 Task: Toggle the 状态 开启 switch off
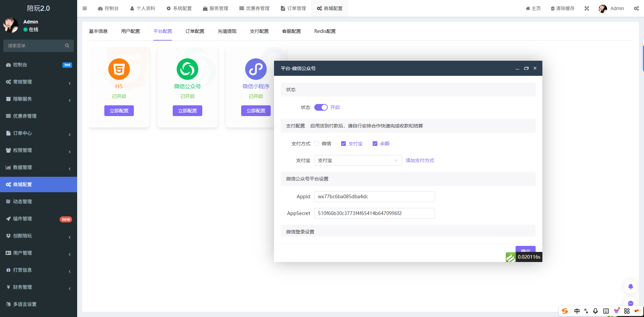coord(321,107)
